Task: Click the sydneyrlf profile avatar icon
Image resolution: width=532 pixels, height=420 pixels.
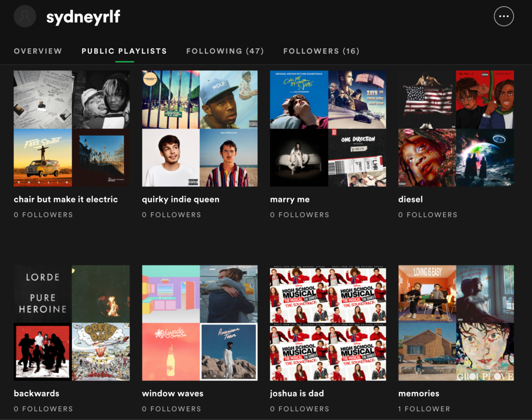Action: point(25,17)
